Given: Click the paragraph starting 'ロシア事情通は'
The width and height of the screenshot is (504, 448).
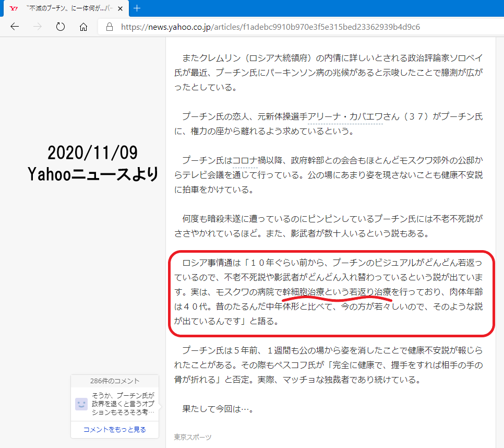Looking at the screenshot, I should [329, 292].
